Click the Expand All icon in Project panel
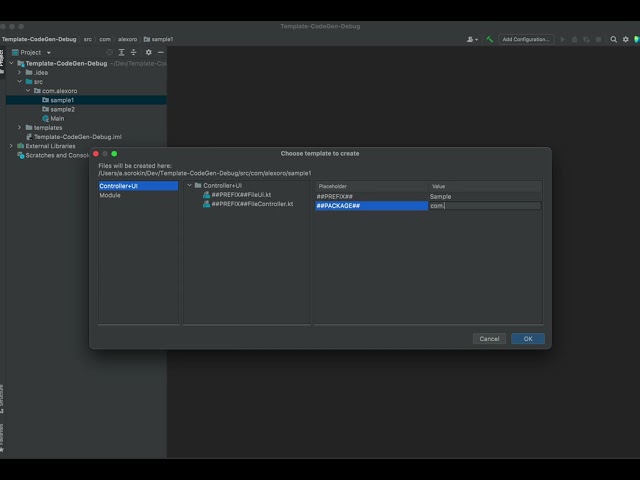 (121, 52)
